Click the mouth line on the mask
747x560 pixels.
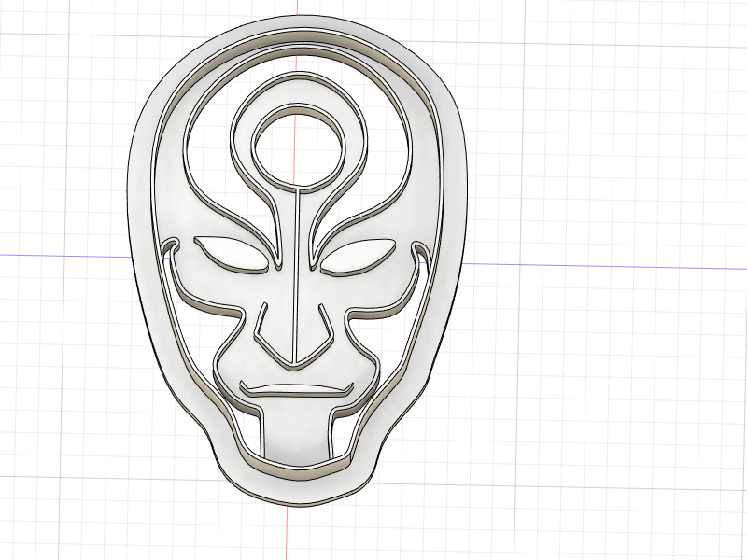(296, 389)
